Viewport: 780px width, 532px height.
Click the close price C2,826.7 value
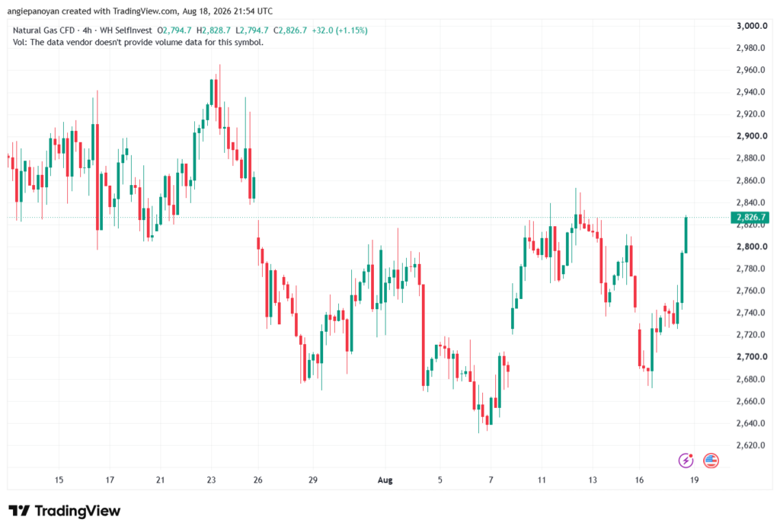(x=290, y=30)
